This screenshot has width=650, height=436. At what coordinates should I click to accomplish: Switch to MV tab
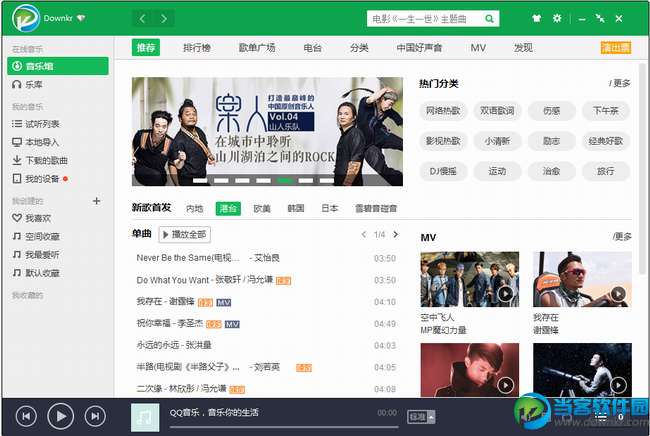pos(478,48)
